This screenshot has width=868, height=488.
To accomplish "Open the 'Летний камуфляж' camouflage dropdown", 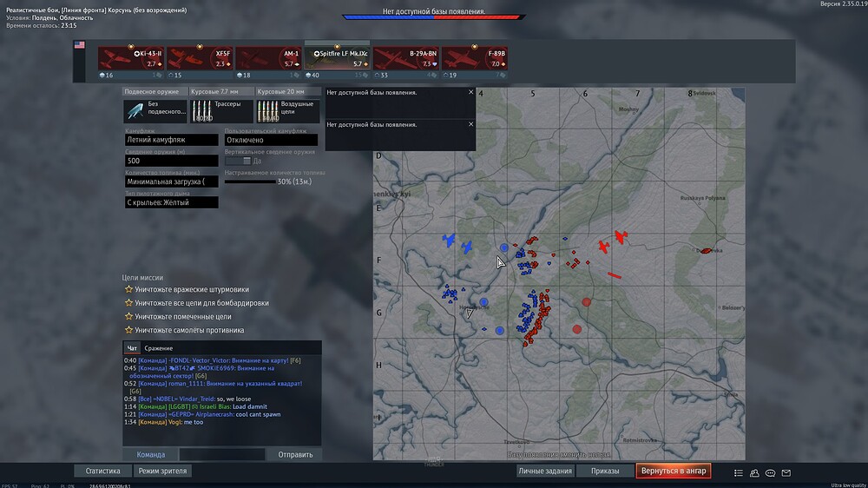I will (x=171, y=140).
